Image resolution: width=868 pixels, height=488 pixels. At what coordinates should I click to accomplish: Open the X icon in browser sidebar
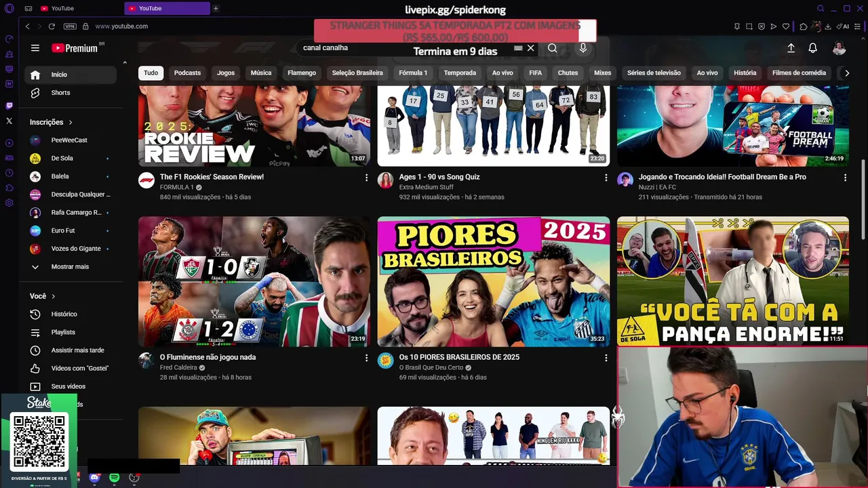tap(9, 121)
